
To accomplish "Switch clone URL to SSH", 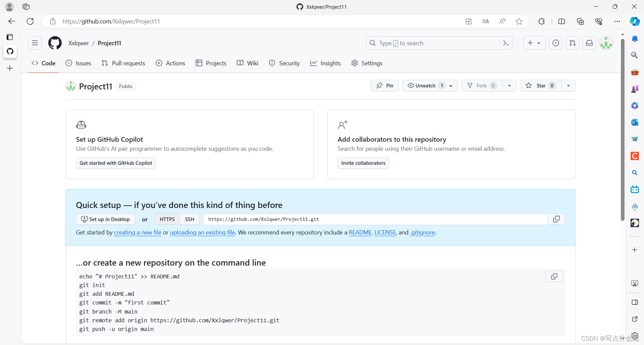I will 190,219.
